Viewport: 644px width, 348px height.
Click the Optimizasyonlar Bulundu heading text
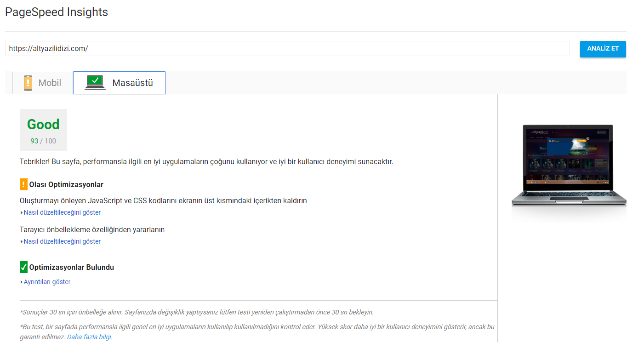tap(71, 268)
